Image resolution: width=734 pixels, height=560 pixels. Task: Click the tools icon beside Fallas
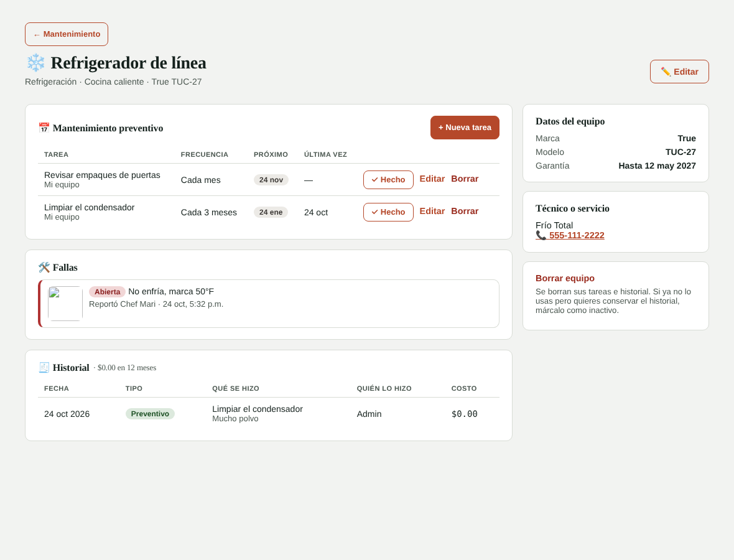coord(44,268)
